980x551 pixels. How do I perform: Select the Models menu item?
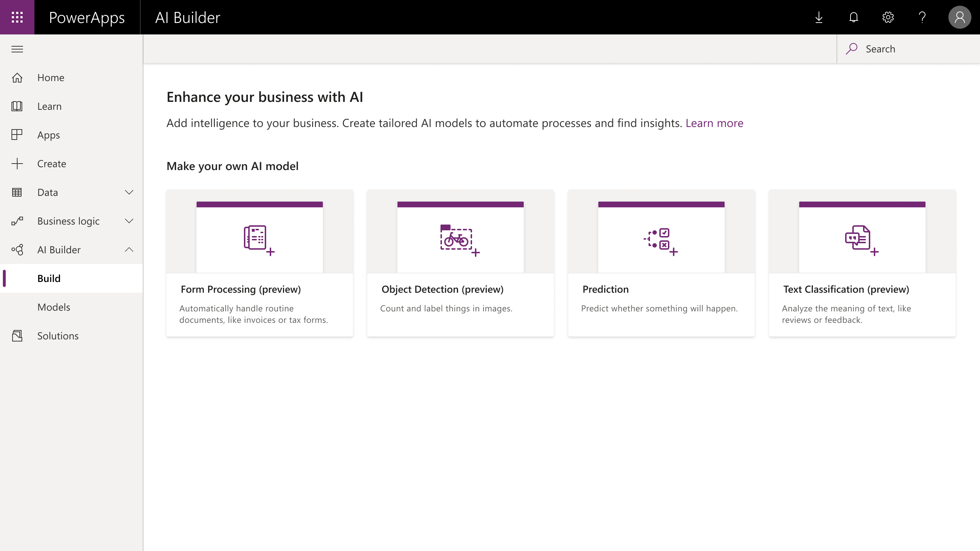pos(54,307)
